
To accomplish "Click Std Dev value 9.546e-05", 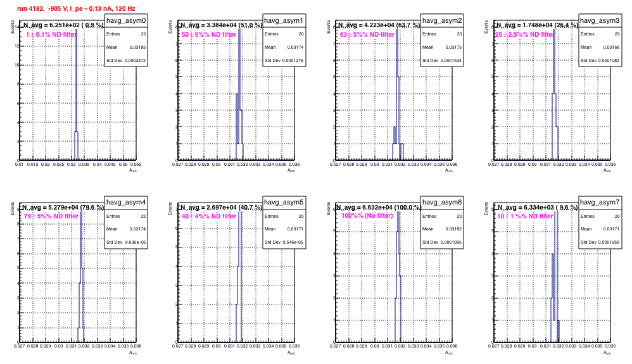I will [x=293, y=242].
